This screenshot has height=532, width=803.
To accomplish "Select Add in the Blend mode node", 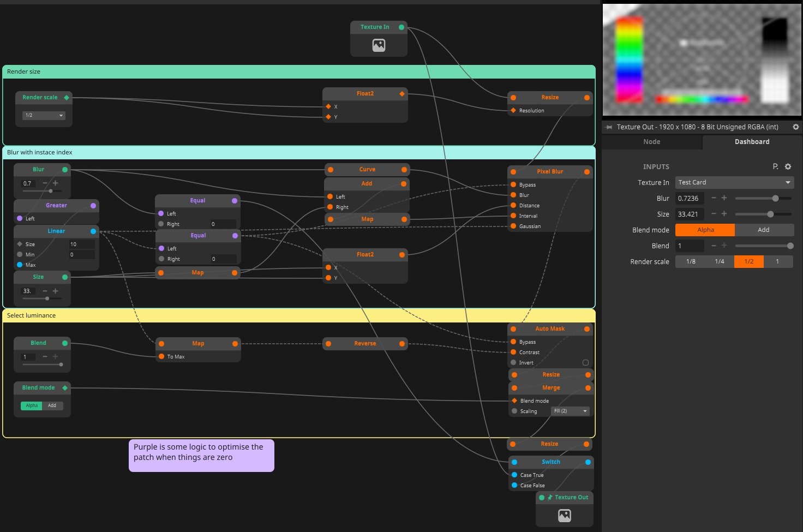I will [52, 405].
